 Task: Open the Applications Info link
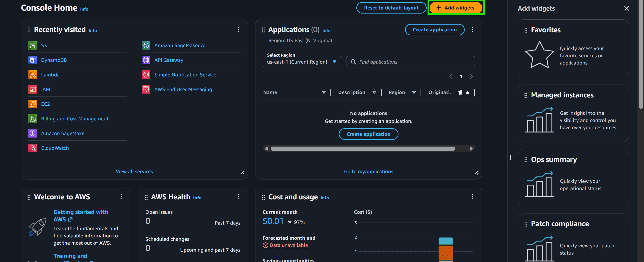pyautogui.click(x=326, y=30)
